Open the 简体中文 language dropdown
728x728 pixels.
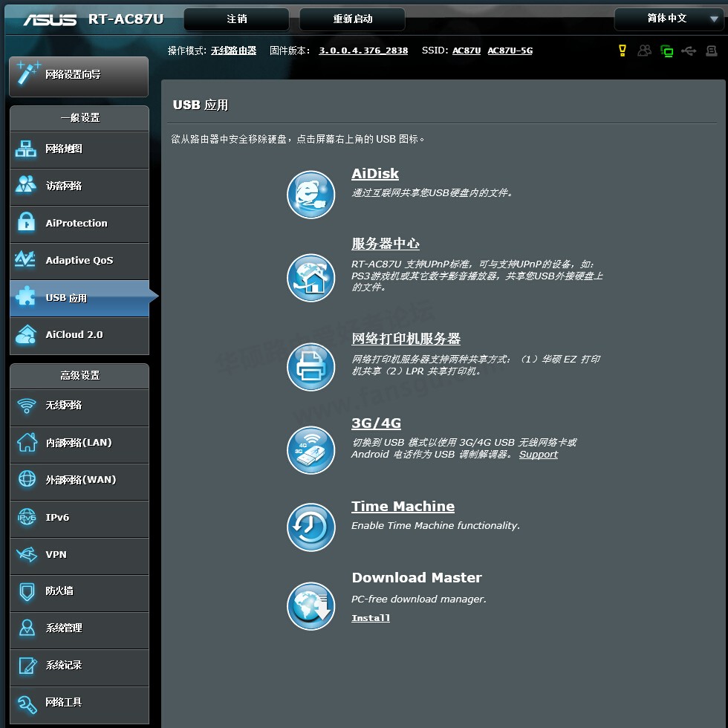(x=669, y=19)
